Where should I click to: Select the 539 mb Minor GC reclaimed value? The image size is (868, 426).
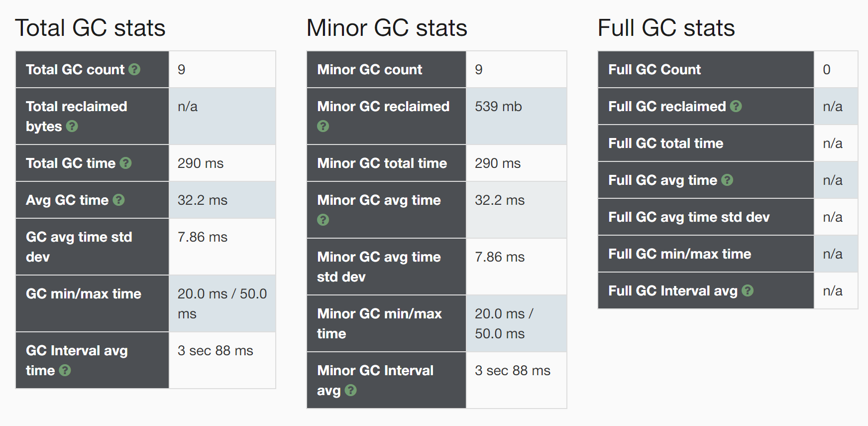pos(498,107)
